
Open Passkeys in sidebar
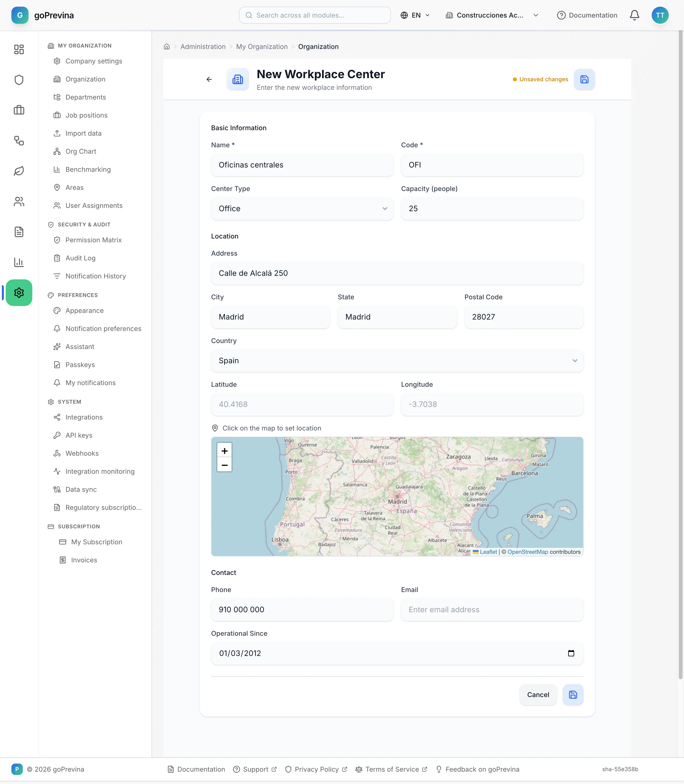80,365
